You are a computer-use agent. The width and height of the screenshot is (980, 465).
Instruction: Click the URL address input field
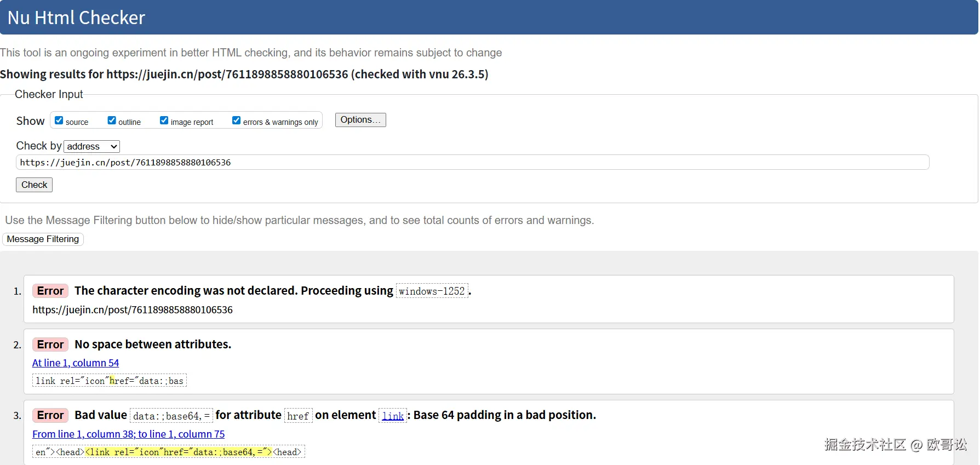click(x=472, y=162)
